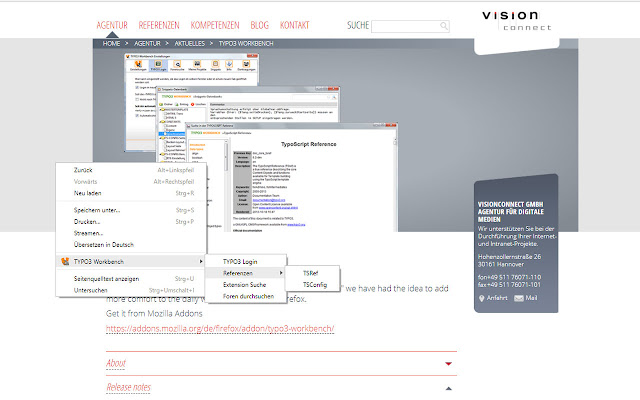Screen dimensions: 640x400
Task: Click the Anfahrt location pin icon
Action: [481, 298]
